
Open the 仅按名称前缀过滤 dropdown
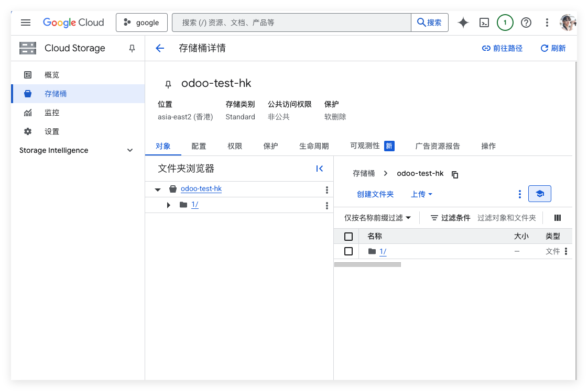tap(377, 218)
